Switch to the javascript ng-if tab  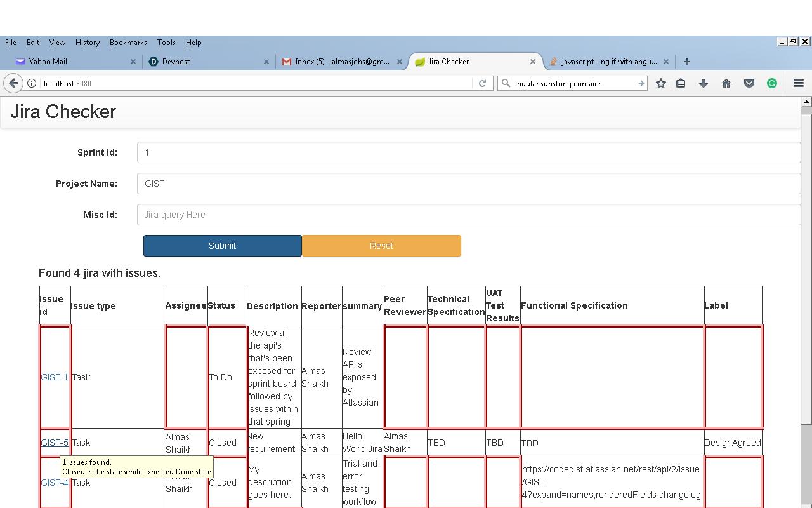[x=609, y=62]
